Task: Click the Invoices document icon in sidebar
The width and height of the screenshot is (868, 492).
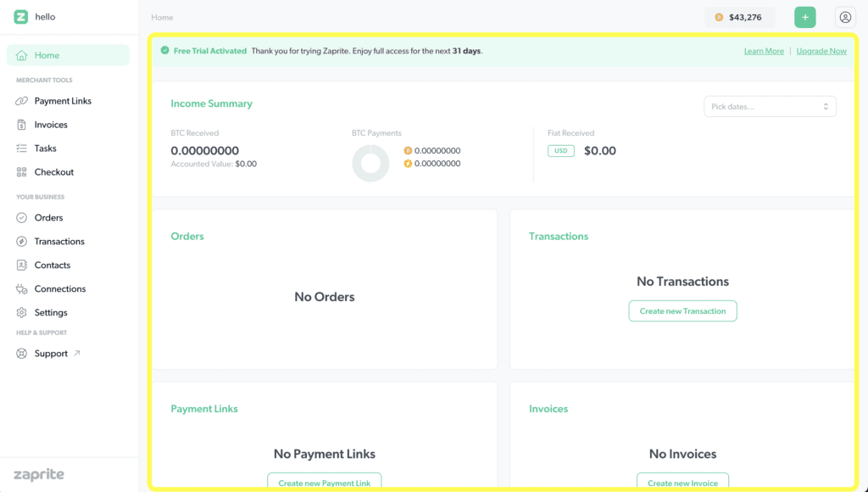Action: point(22,125)
